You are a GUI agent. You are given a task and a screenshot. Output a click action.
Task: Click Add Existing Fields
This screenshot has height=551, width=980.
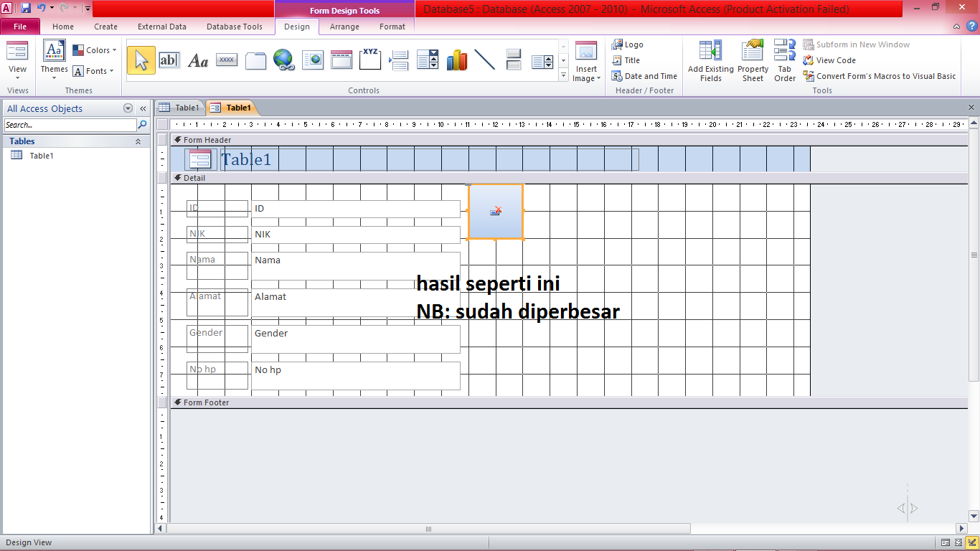(x=710, y=60)
